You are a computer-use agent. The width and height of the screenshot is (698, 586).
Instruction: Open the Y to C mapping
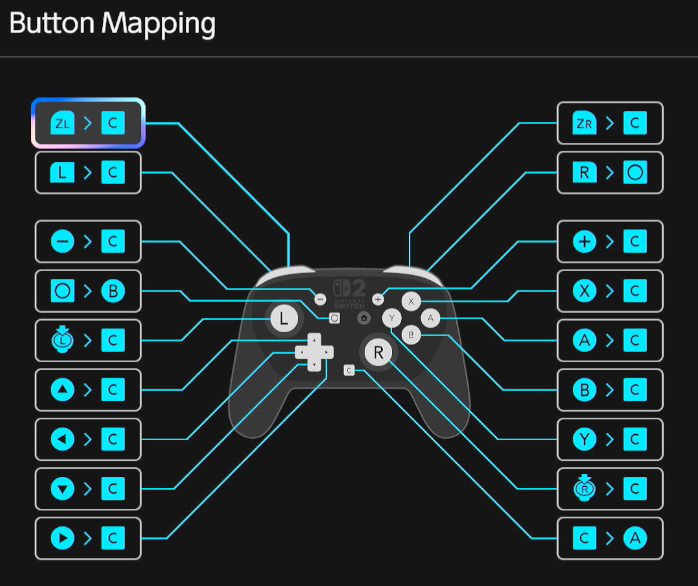[610, 439]
